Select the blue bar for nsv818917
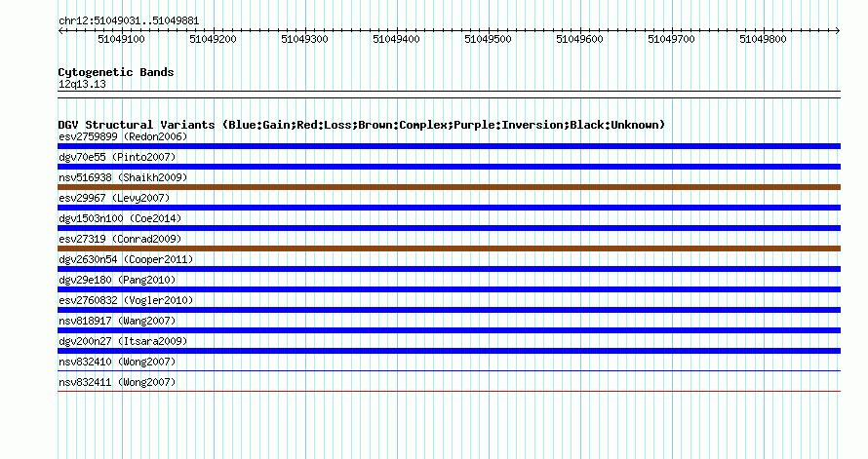This screenshot has width=868, height=459. [449, 330]
